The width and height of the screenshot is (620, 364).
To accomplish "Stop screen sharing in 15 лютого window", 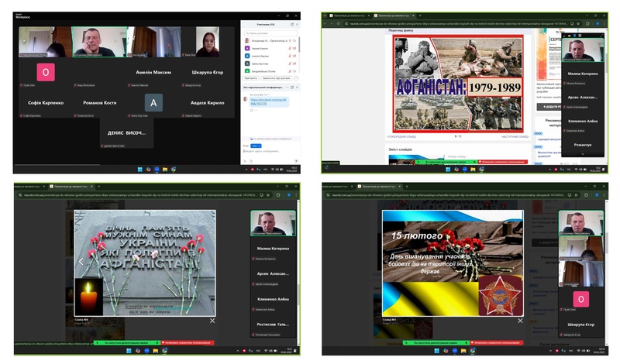I will point(497,342).
